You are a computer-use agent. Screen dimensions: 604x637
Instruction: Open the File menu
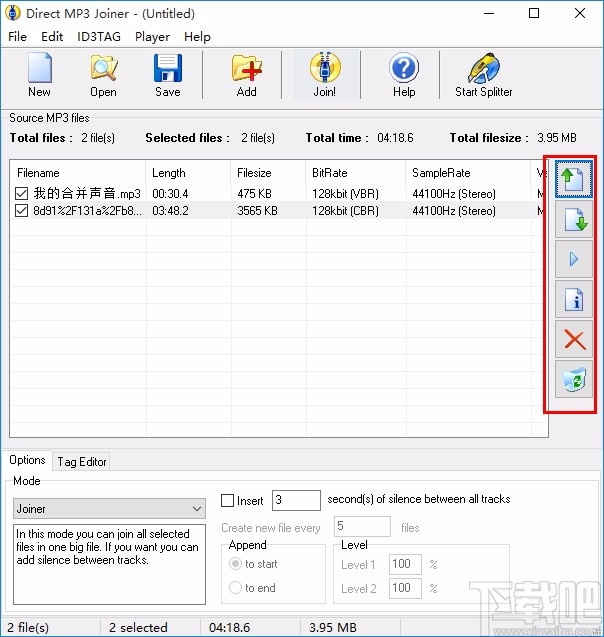(x=17, y=37)
